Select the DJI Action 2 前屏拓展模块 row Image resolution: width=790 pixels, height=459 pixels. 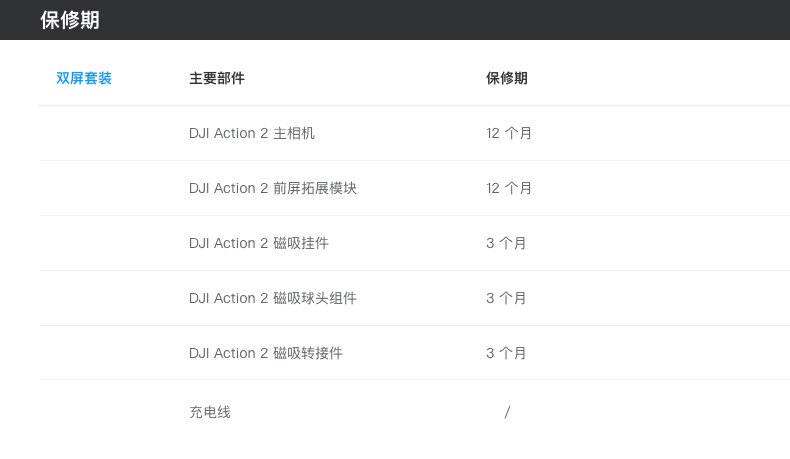(415, 188)
